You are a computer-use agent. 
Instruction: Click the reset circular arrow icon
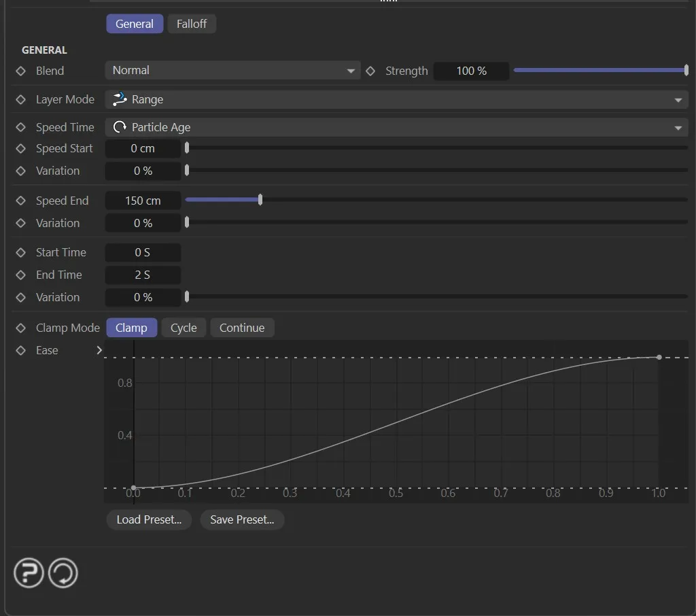63,573
